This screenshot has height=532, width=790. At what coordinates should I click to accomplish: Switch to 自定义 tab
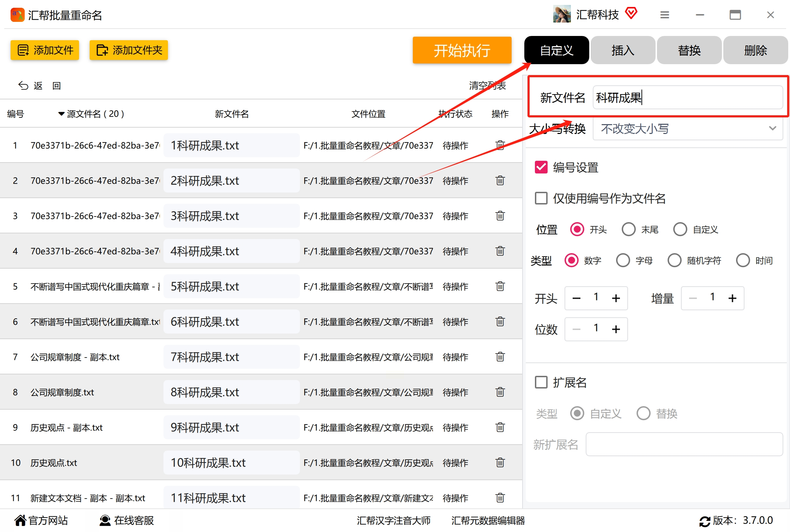pyautogui.click(x=557, y=50)
